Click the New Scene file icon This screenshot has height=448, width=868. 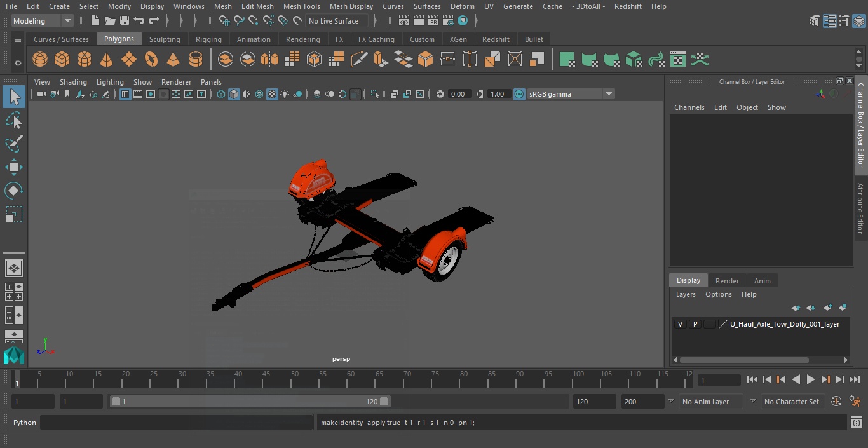coord(95,21)
